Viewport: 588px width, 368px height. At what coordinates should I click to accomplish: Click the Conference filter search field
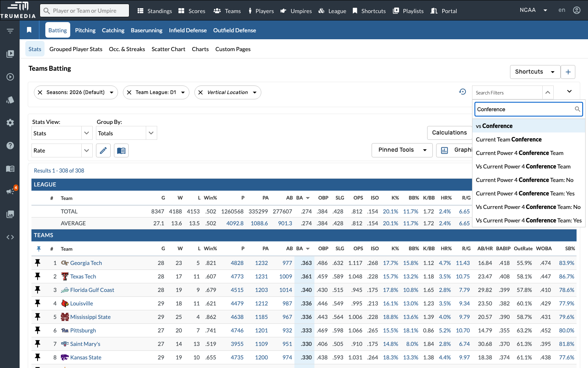pyautogui.click(x=528, y=109)
